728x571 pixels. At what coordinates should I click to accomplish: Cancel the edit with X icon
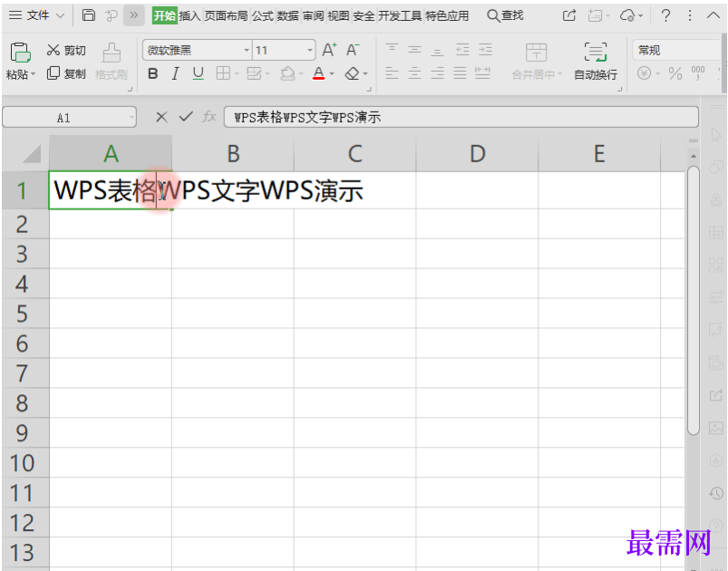click(161, 117)
